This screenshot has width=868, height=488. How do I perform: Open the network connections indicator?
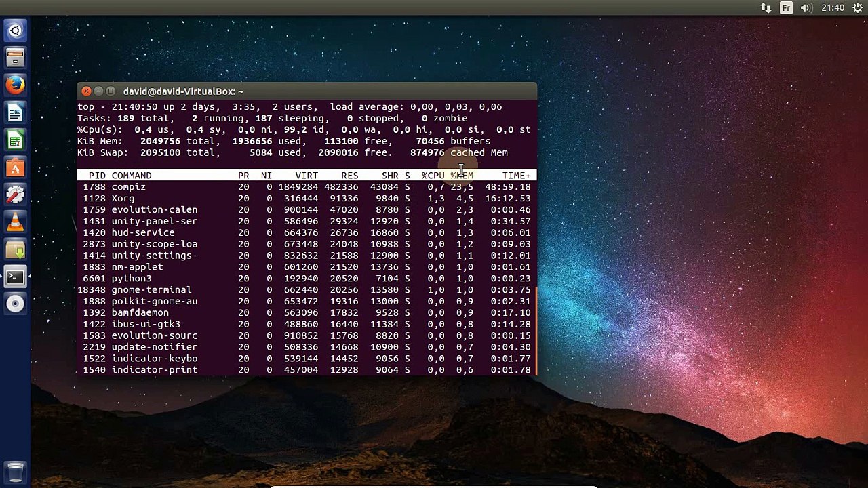766,8
